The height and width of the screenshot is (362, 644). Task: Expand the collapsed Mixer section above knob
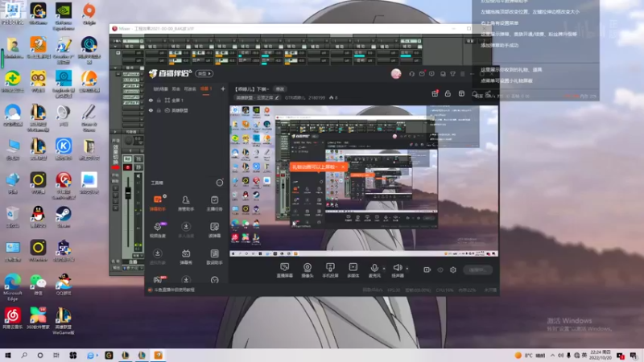click(x=115, y=132)
